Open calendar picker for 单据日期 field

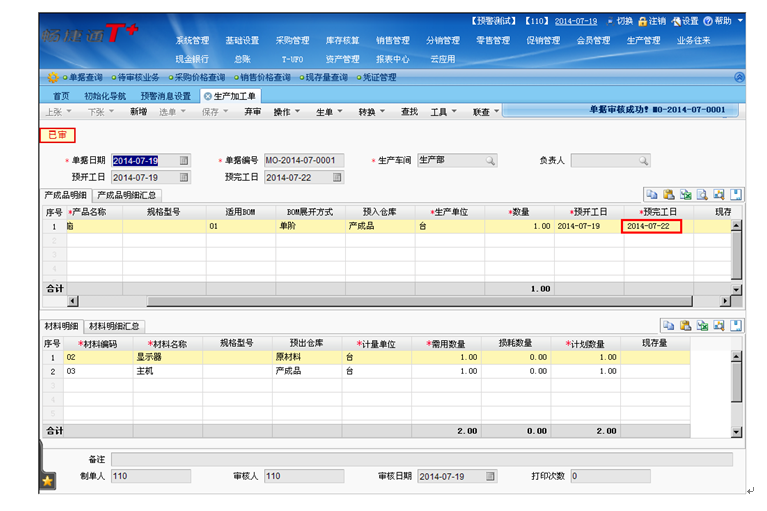tap(184, 160)
